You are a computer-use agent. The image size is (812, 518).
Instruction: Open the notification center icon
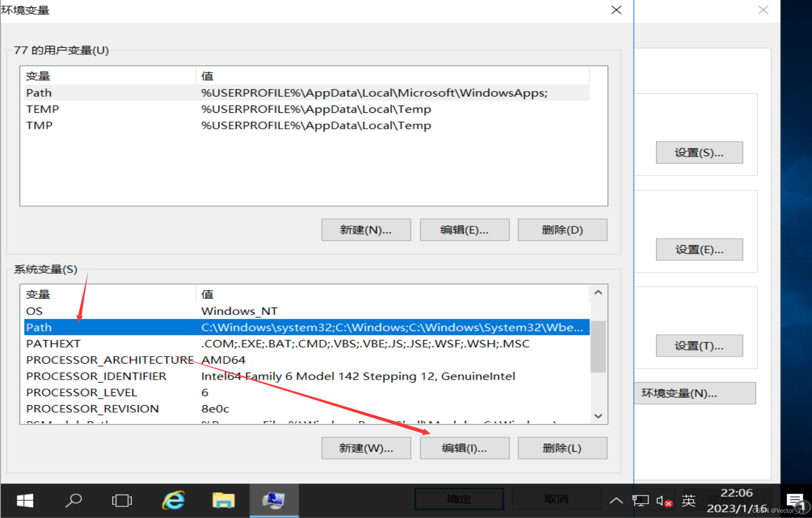click(795, 501)
